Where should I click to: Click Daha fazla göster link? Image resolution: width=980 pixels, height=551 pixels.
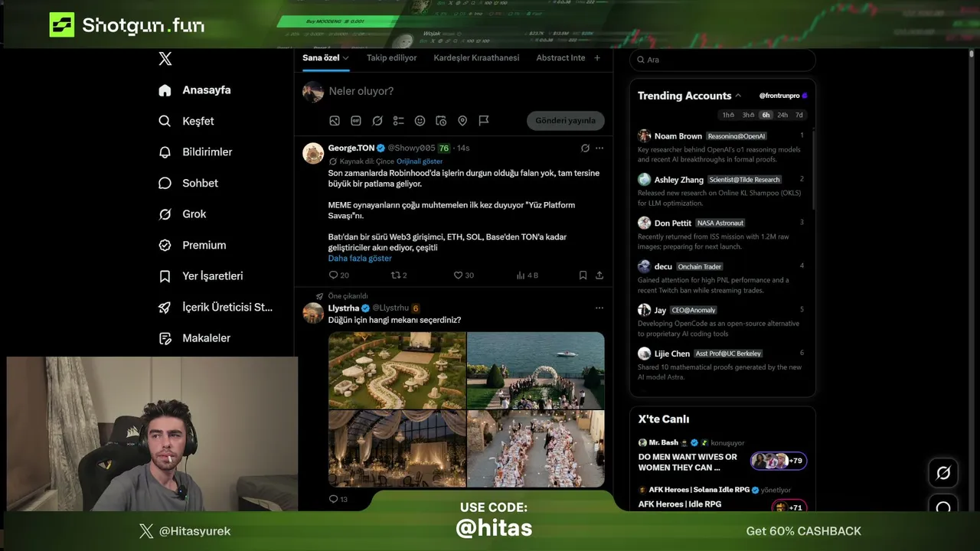[x=360, y=259]
